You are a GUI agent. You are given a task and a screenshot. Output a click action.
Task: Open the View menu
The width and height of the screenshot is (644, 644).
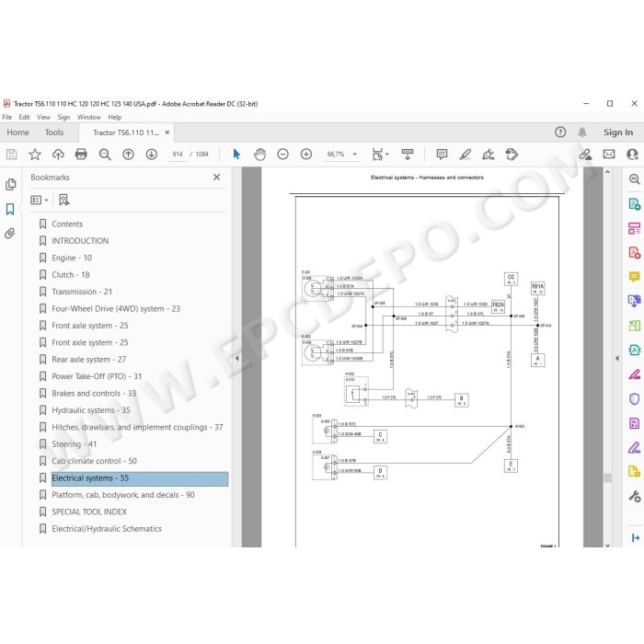click(x=43, y=118)
